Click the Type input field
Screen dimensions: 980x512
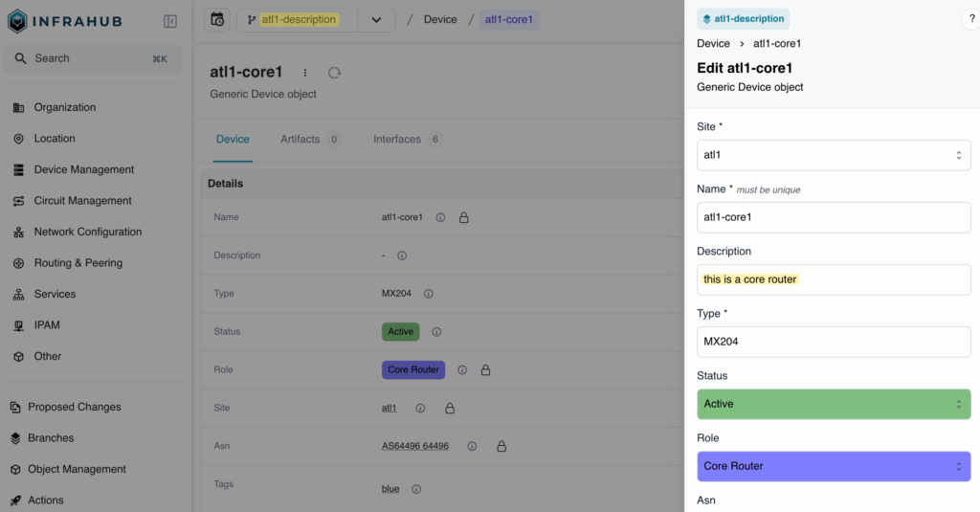(834, 342)
